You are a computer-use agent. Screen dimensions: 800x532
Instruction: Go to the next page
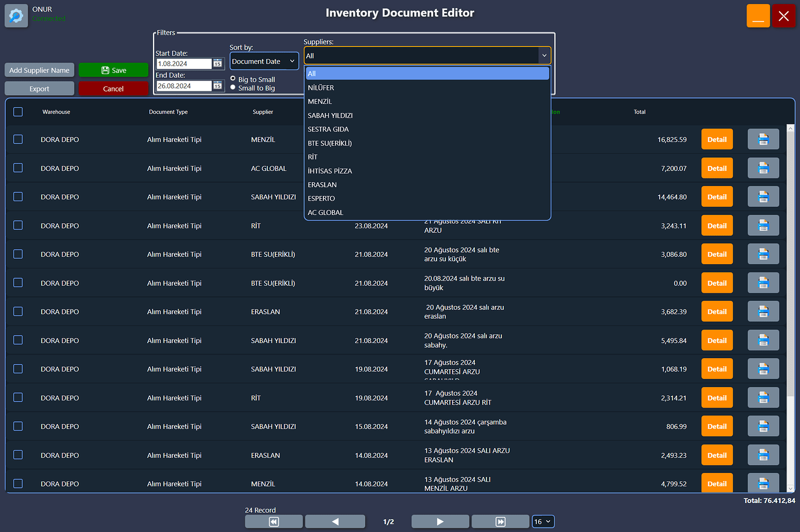pos(440,522)
